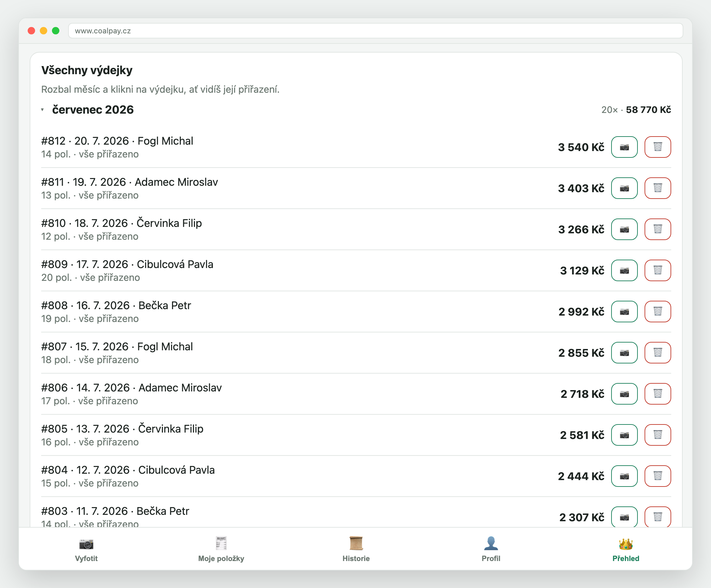Viewport: 711px width, 588px height.
Task: Click the 13 pol. · vše přiřazeno subtitle
Action: click(90, 195)
